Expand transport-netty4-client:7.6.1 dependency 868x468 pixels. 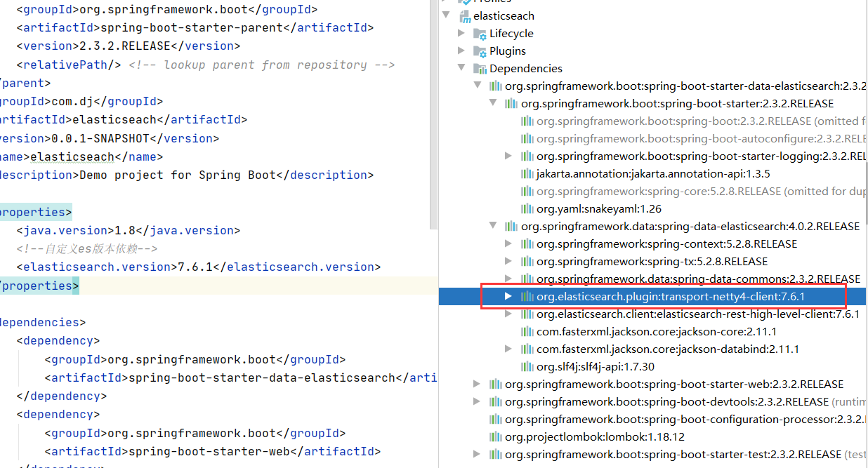pos(508,296)
